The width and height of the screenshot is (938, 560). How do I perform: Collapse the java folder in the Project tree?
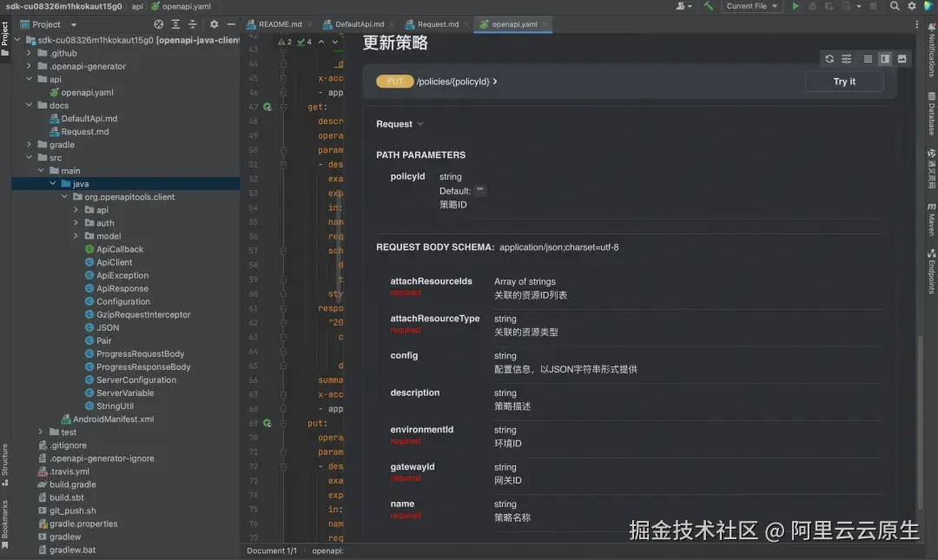tap(51, 183)
